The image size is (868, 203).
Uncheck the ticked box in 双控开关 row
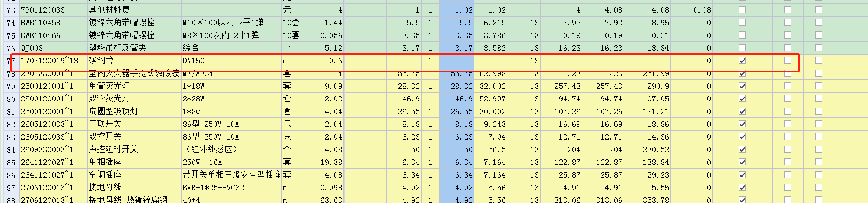[x=742, y=137]
